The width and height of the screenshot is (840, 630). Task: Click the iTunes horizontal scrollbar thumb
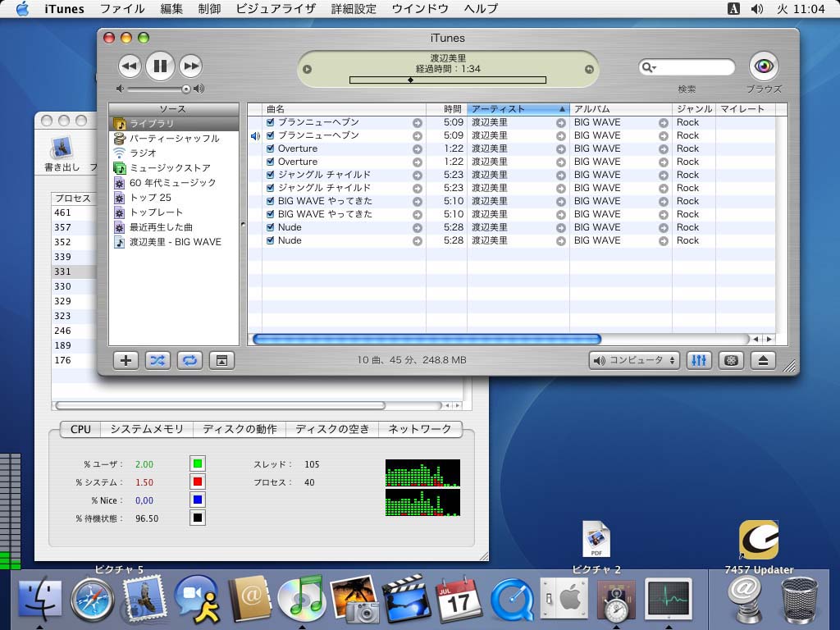[x=427, y=339]
